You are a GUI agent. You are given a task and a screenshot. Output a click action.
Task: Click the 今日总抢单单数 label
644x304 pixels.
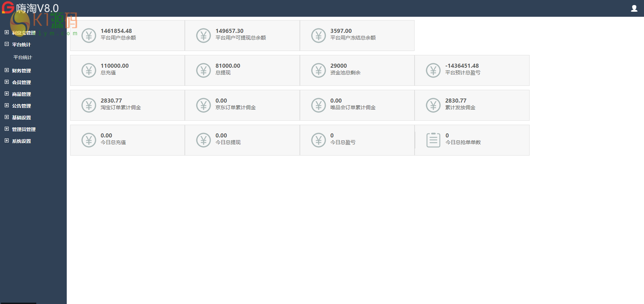[463, 142]
